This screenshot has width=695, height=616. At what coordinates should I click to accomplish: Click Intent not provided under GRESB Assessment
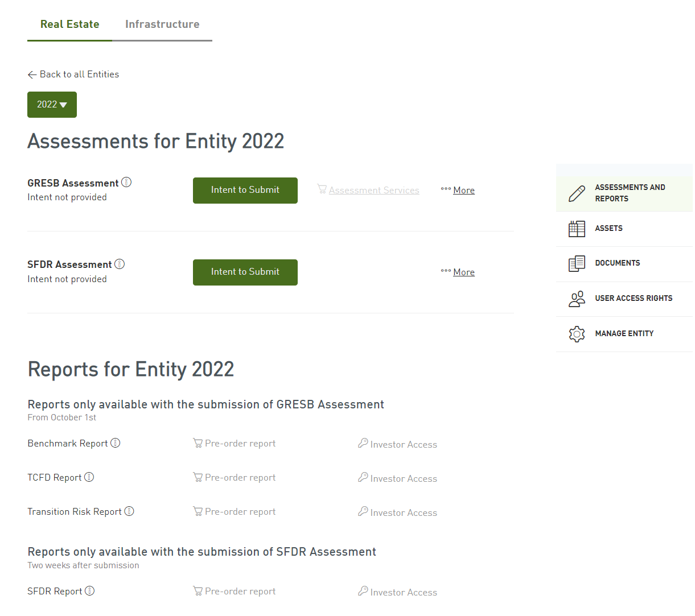coord(67,197)
